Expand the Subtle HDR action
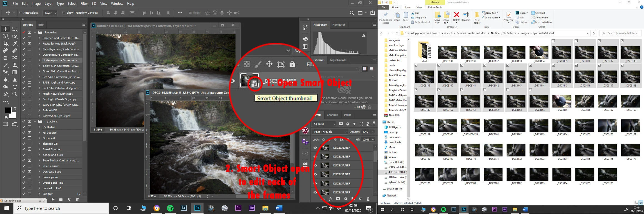 click(x=39, y=110)
